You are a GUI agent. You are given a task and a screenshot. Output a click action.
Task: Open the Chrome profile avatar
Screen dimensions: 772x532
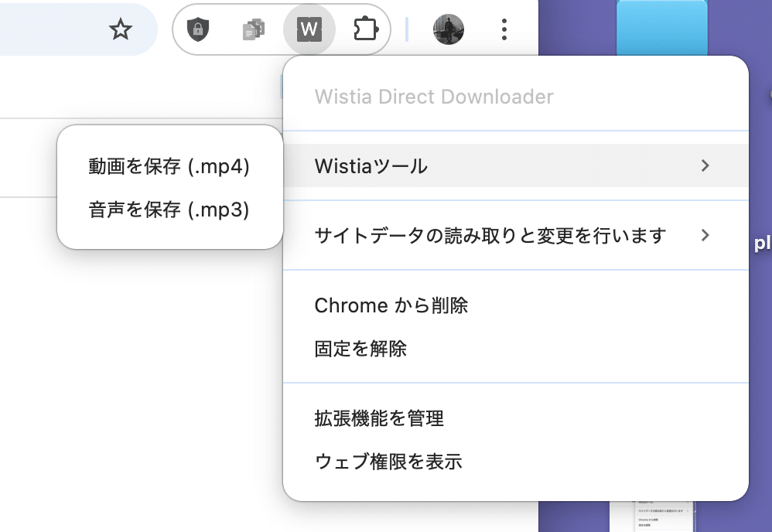449,30
